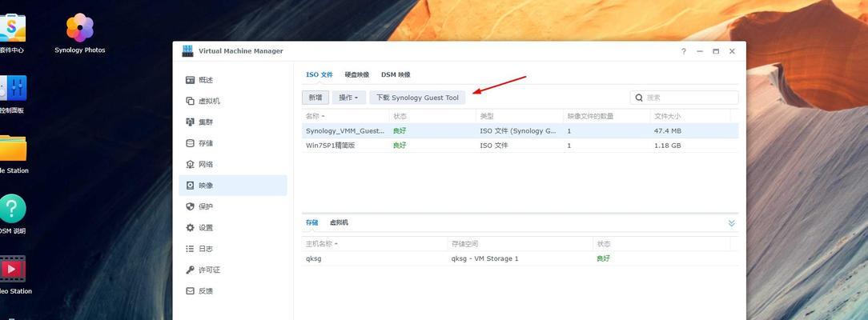Open Video Station desktop icon

click(x=12, y=269)
